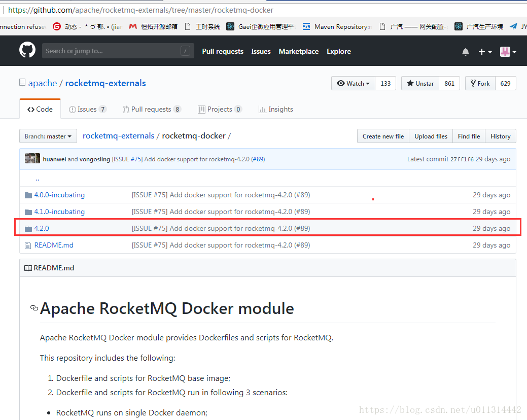
Task: Open commit message in 4.1.0-incubating row
Action: (x=221, y=212)
